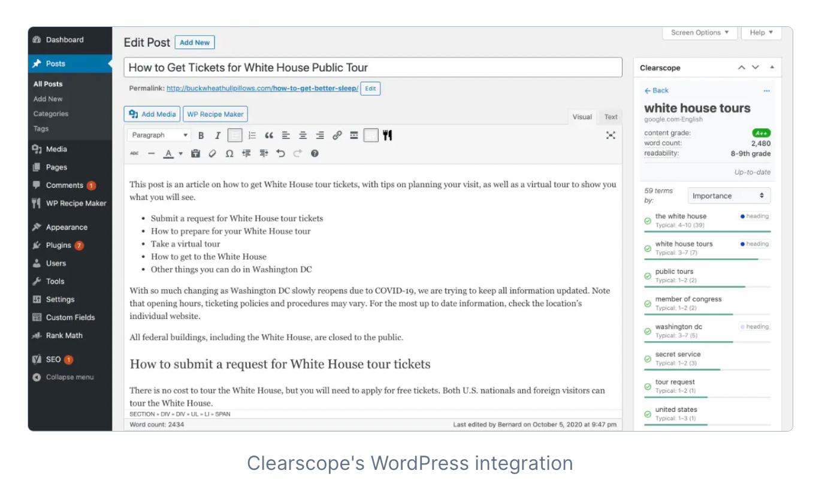Open the Comments menu
The width and height of the screenshot is (822, 504).
pyautogui.click(x=70, y=185)
